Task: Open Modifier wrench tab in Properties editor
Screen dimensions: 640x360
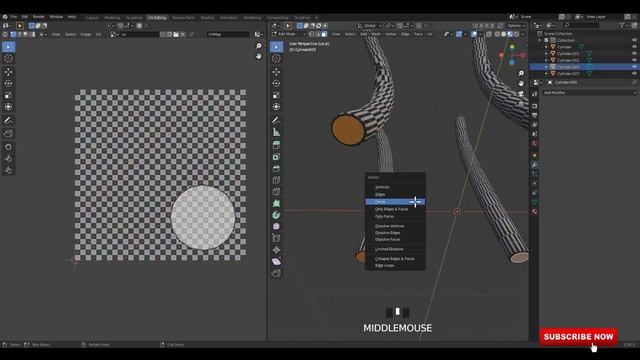Action: (x=534, y=164)
